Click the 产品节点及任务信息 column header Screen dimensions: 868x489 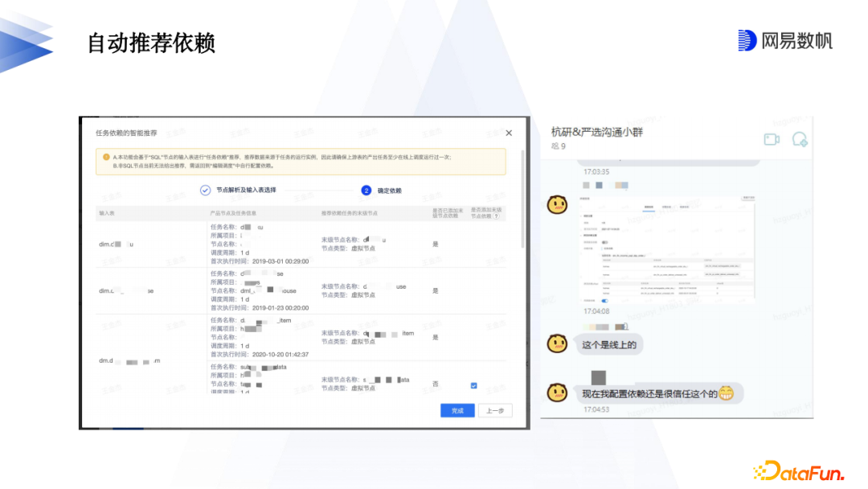[233, 213]
